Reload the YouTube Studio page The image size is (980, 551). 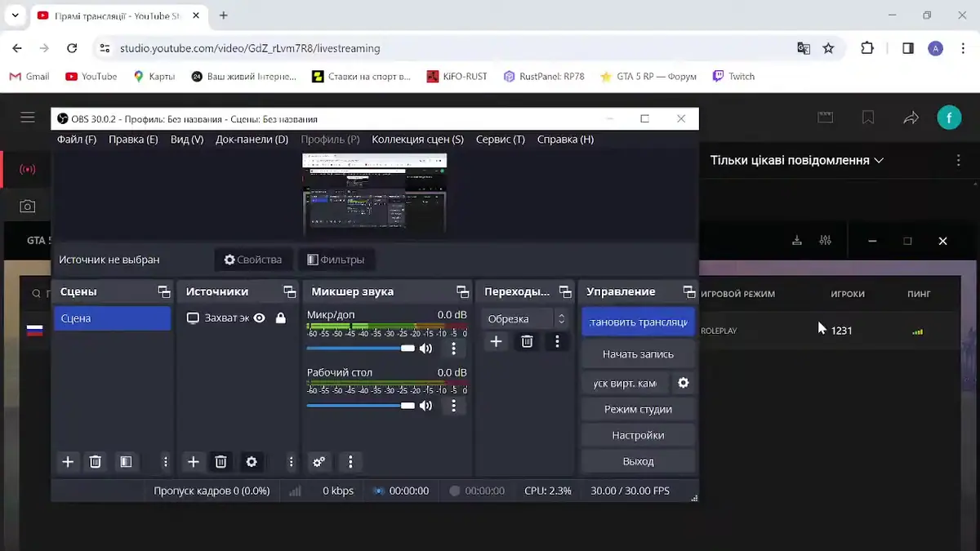(x=72, y=48)
